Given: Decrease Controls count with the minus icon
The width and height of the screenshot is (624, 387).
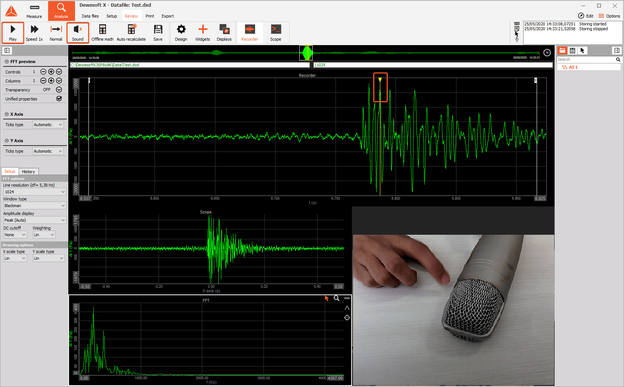Looking at the screenshot, I should [43, 72].
